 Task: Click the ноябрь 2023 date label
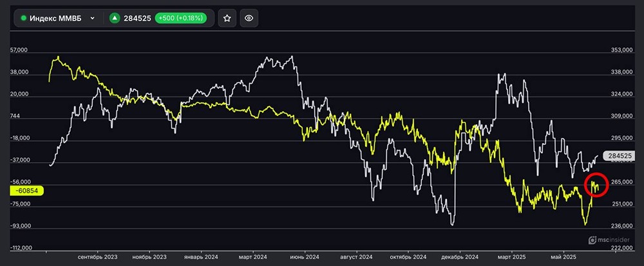149,257
